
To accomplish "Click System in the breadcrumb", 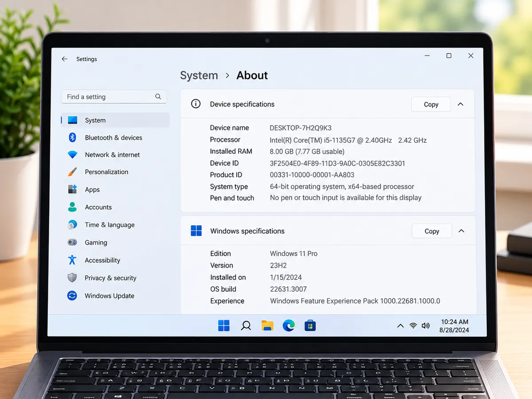I will click(x=199, y=75).
